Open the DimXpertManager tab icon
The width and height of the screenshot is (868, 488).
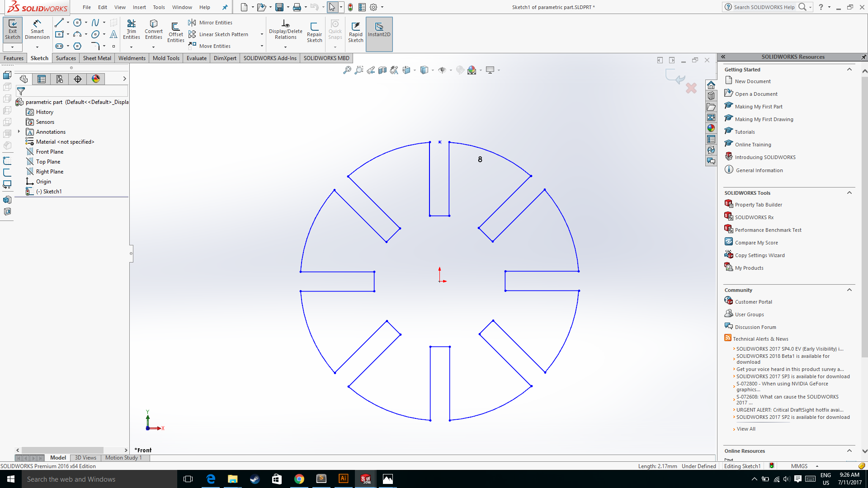click(78, 79)
